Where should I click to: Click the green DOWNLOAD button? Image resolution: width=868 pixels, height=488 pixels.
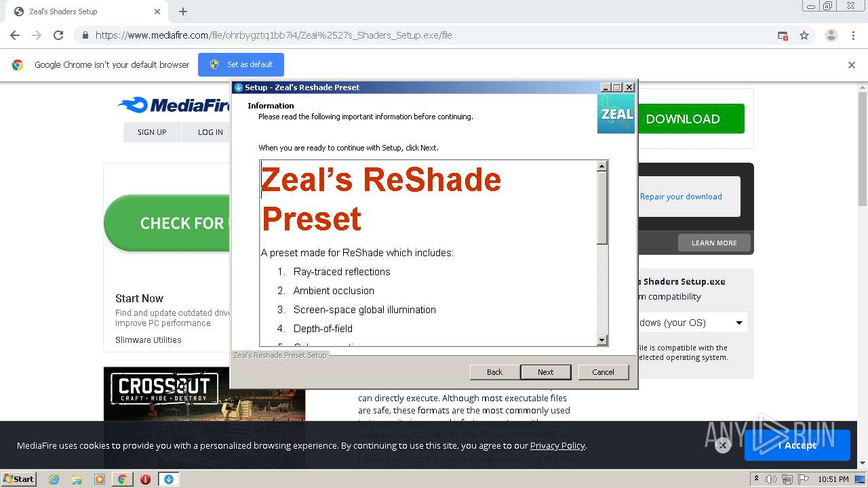pos(690,119)
